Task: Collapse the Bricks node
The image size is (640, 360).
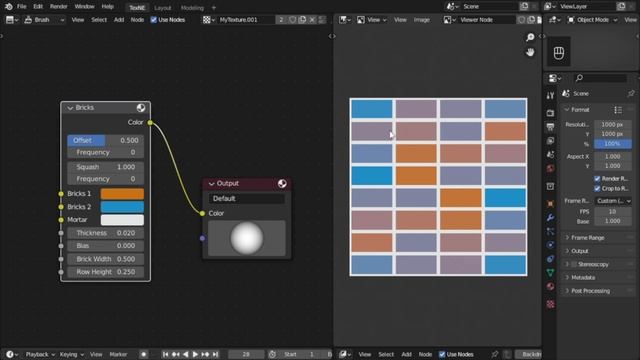Action: tap(70, 108)
